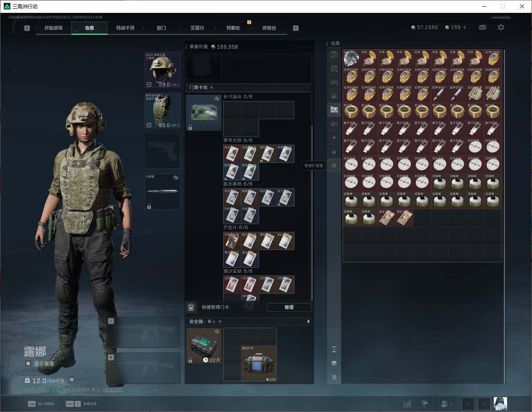Open the mail envelope icon
The width and height of the screenshot is (532, 412).
pyautogui.click(x=482, y=27)
